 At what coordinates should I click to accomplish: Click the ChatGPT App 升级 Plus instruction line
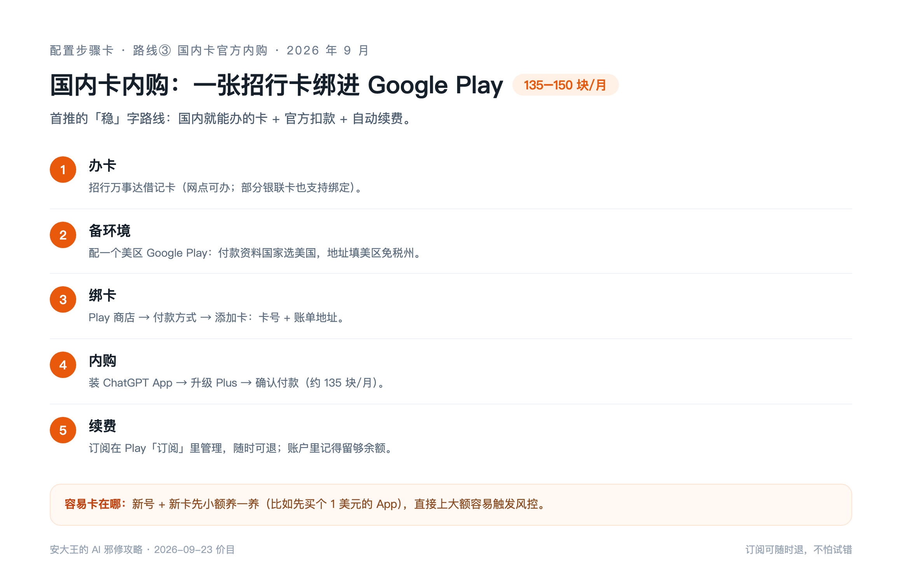pos(237,383)
